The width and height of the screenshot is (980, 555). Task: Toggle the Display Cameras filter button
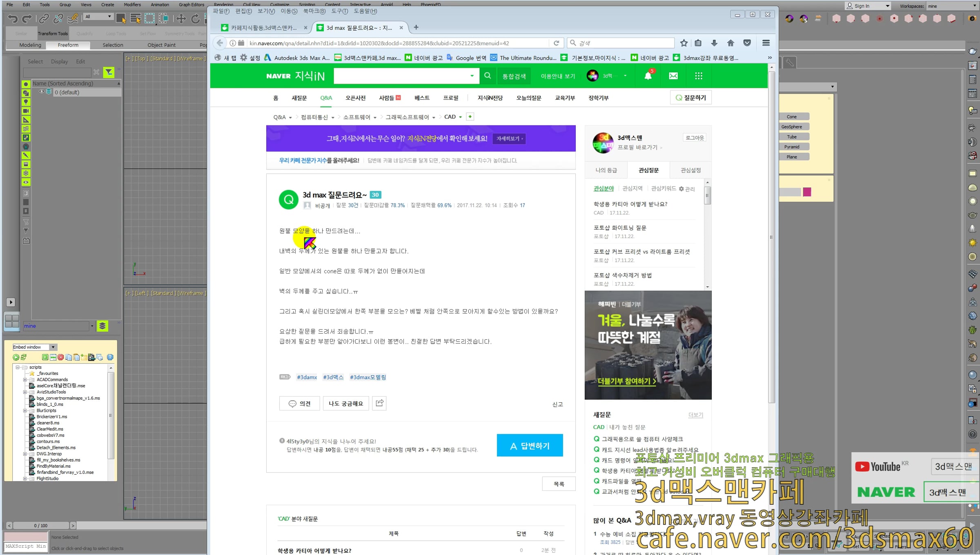click(26, 111)
